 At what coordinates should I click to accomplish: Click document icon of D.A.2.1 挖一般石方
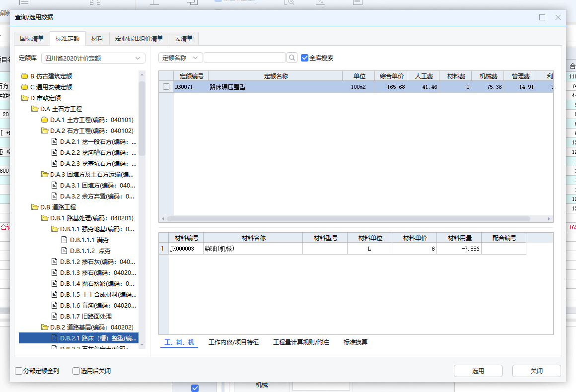tap(54, 142)
